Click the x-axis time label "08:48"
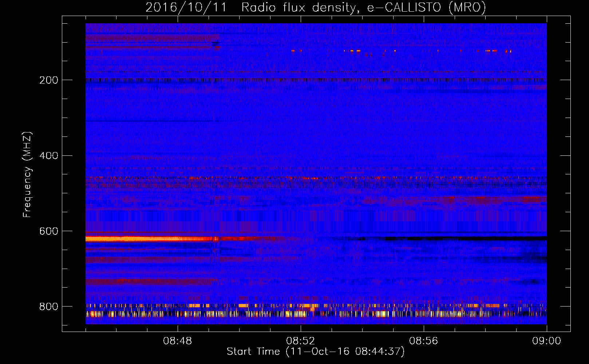Image resolution: width=589 pixels, height=364 pixels. pos(178,341)
